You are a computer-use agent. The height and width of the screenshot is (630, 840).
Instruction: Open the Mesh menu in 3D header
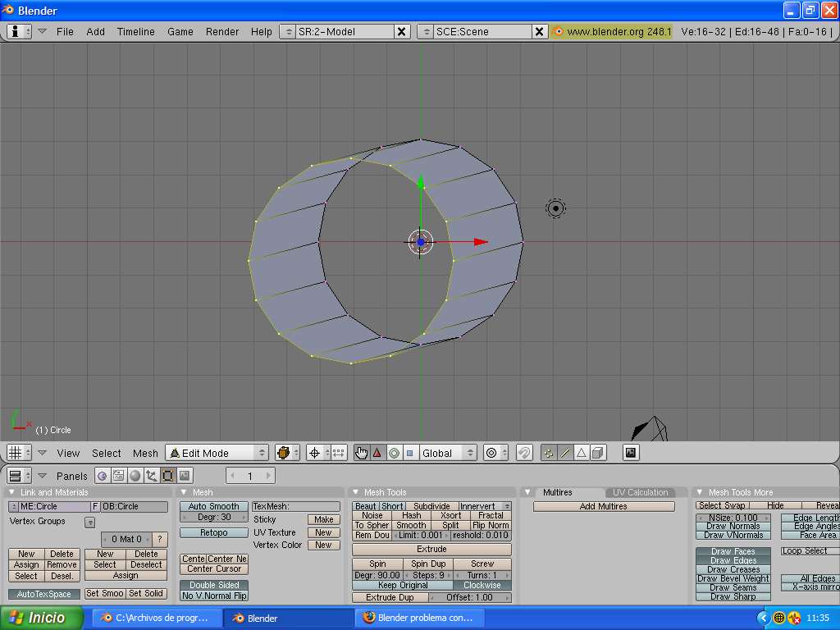click(145, 453)
